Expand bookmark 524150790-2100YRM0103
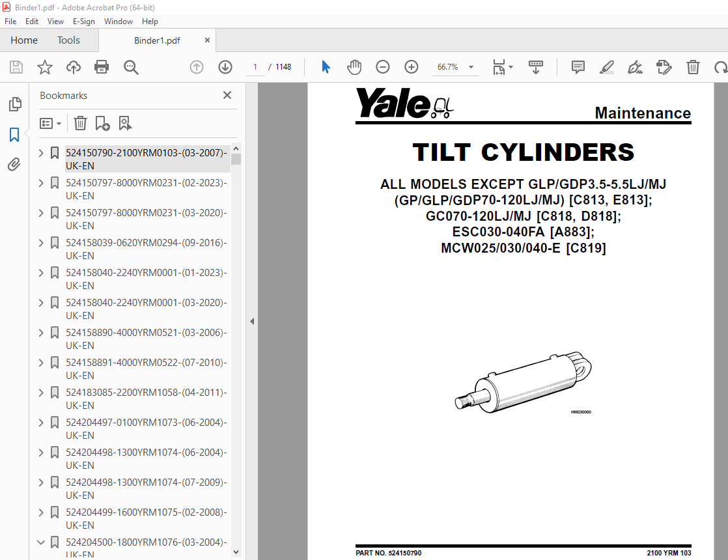 pos(41,153)
